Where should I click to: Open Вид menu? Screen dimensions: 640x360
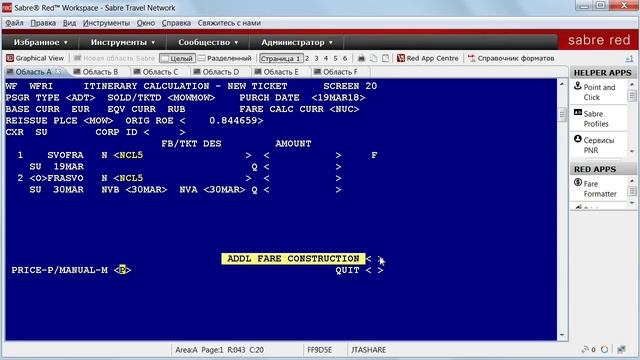click(69, 23)
